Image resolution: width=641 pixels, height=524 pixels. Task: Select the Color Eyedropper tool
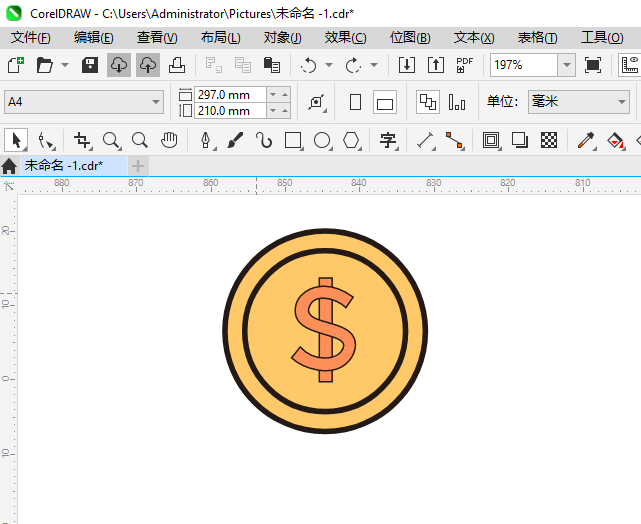coord(586,140)
